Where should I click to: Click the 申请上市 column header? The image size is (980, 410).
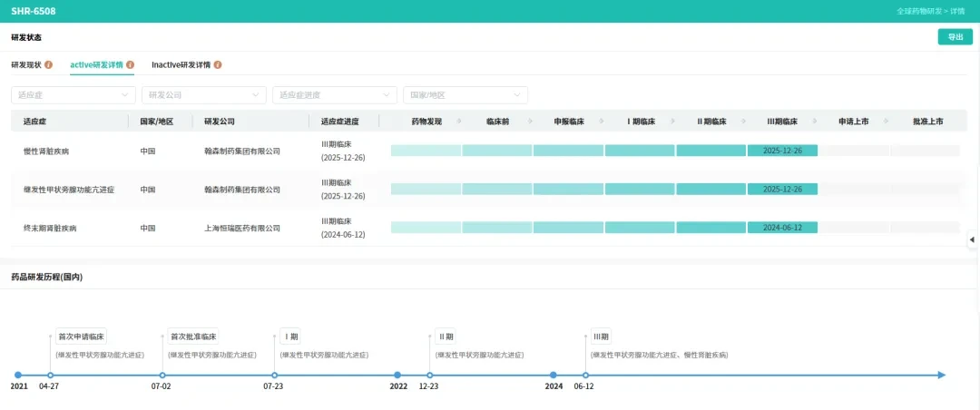pyautogui.click(x=854, y=122)
